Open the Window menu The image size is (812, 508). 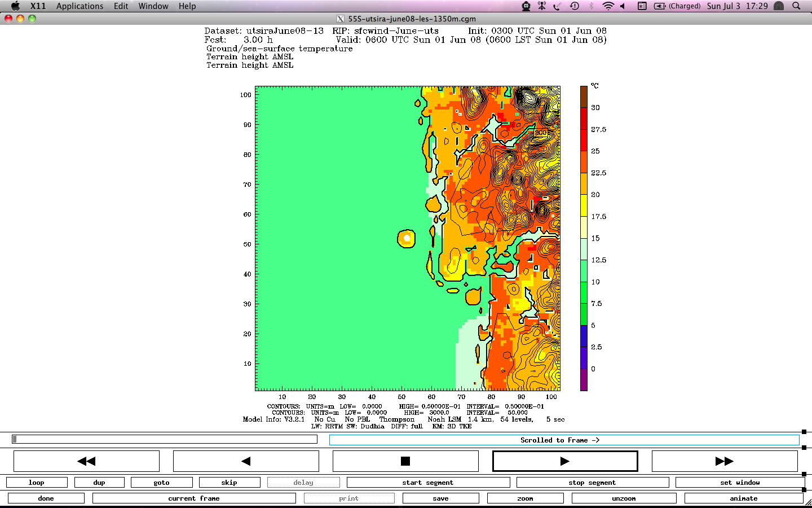tap(153, 6)
